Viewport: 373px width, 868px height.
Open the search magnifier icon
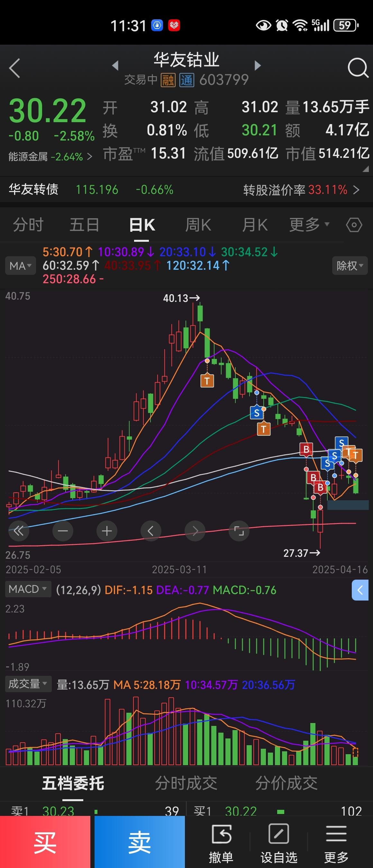(x=358, y=68)
